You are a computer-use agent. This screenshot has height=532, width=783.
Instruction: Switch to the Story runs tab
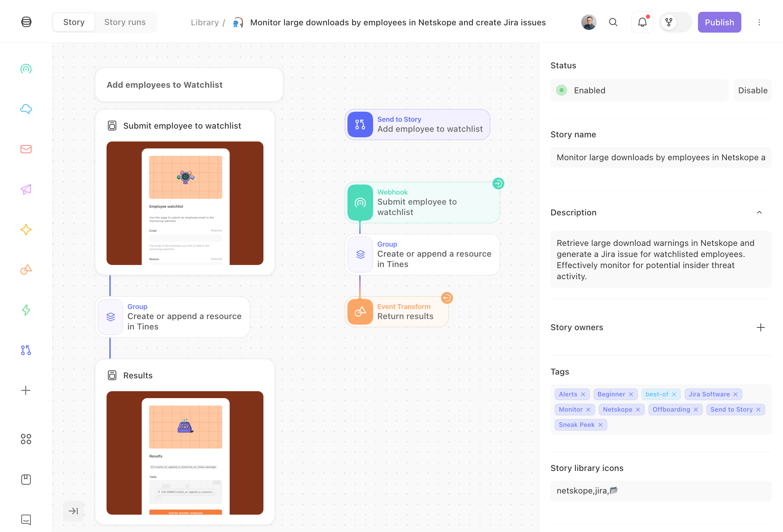click(125, 22)
